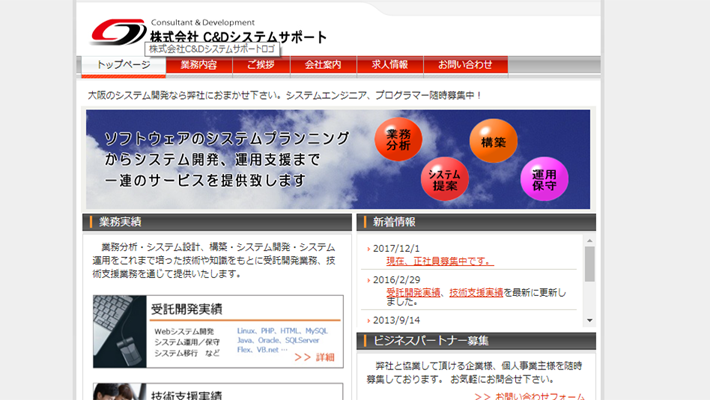This screenshot has height=400, width=710.
Task: Click the 新着情報 scrollbar thumb
Action: coord(590,264)
